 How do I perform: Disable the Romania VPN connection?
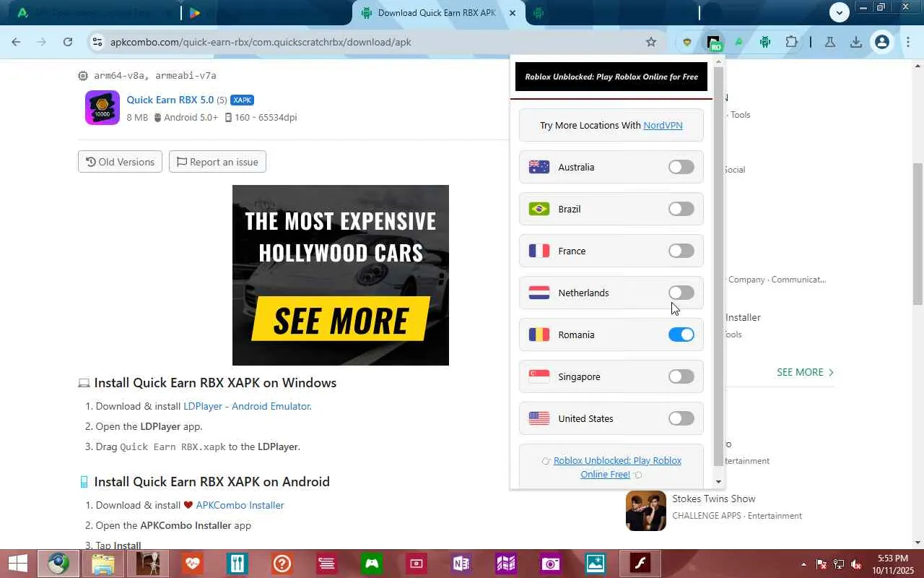pyautogui.click(x=681, y=335)
